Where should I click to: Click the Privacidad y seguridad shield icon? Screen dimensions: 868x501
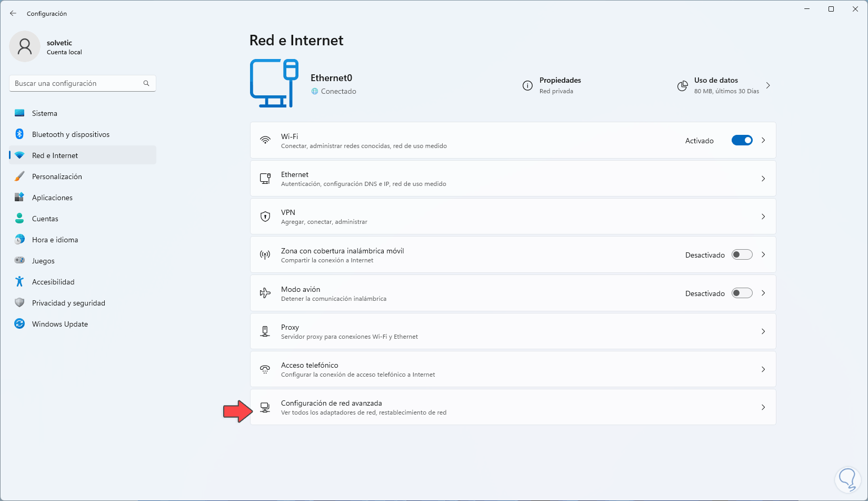19,303
